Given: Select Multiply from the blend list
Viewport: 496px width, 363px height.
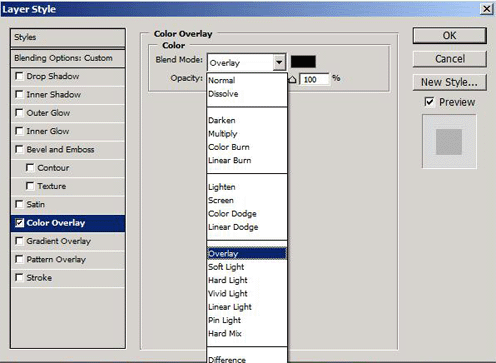Looking at the screenshot, I should [247, 134].
